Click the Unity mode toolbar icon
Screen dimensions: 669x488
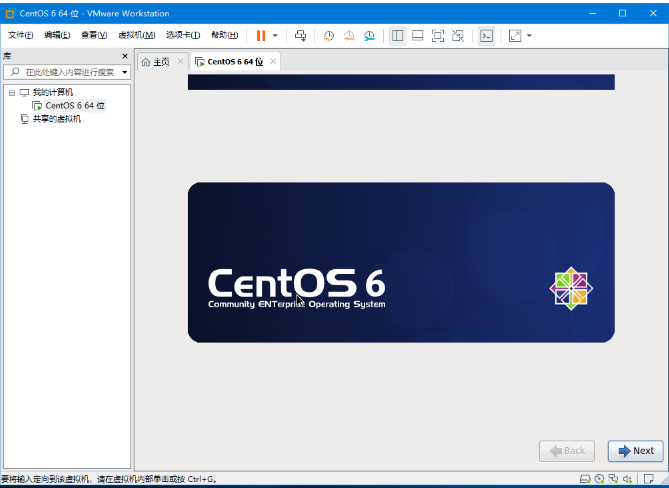point(458,35)
